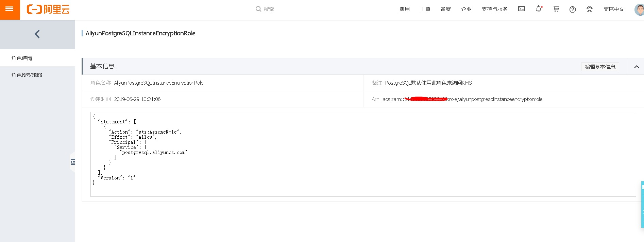Click the Alibaba Cloud logo
644x242 pixels.
[48, 9]
